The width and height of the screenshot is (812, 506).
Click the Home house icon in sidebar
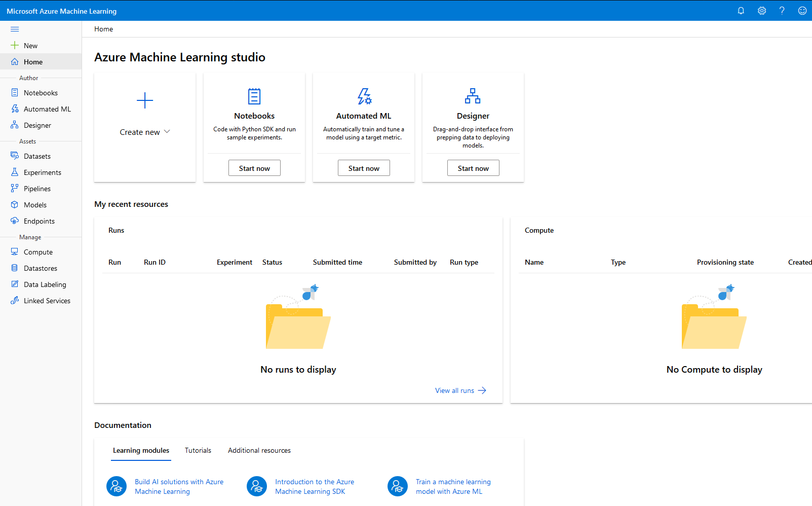point(15,62)
